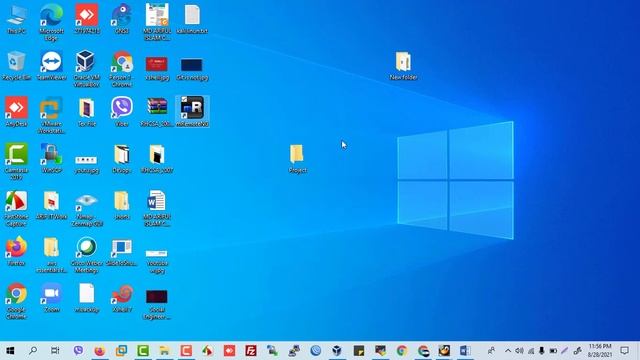
Task: Open Sticky Notes from the taskbar
Action: point(358,351)
